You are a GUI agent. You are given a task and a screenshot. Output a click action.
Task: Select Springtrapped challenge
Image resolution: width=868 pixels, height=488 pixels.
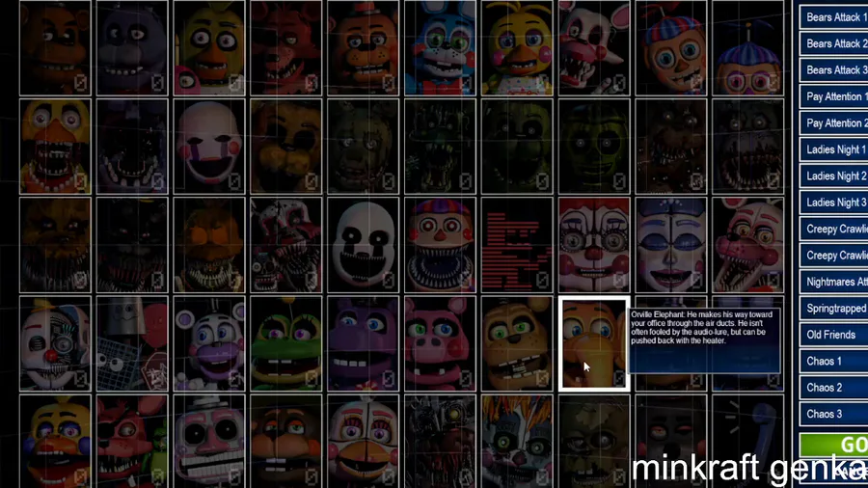[833, 309]
